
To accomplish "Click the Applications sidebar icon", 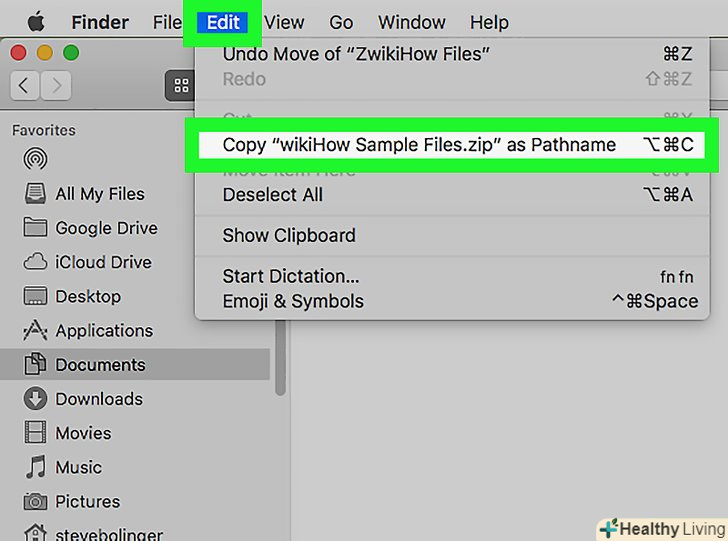I will [35, 330].
